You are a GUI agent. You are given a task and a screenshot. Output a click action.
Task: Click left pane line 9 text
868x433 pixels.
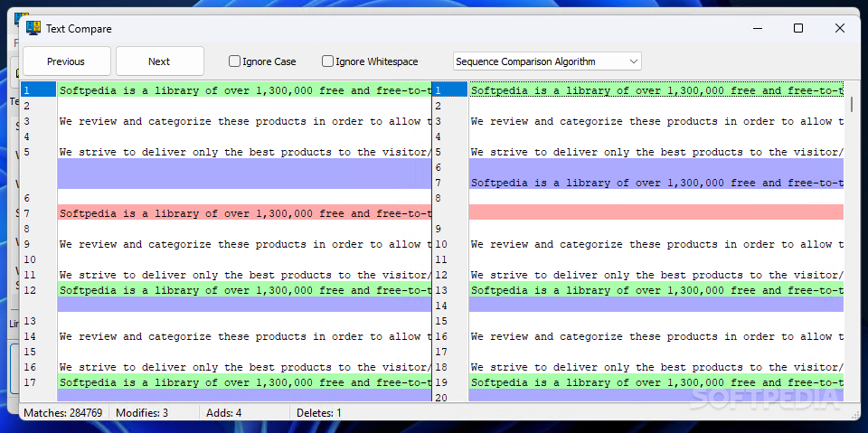click(245, 244)
